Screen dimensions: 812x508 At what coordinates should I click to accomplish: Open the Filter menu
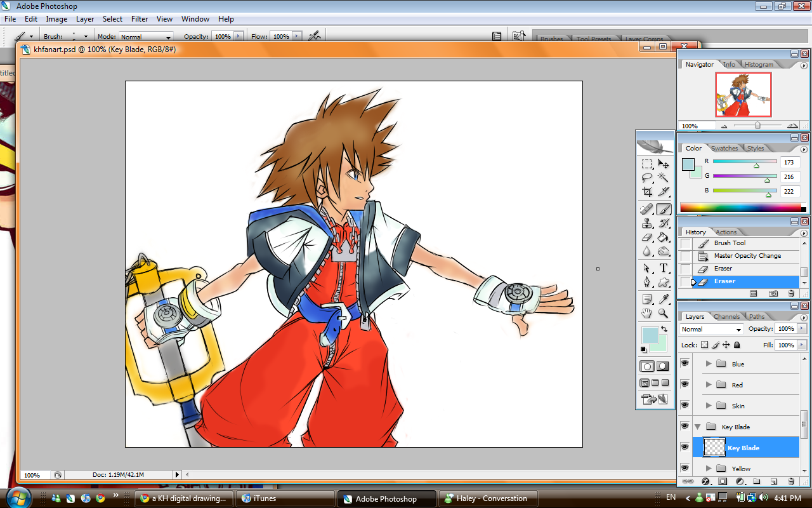tap(140, 19)
